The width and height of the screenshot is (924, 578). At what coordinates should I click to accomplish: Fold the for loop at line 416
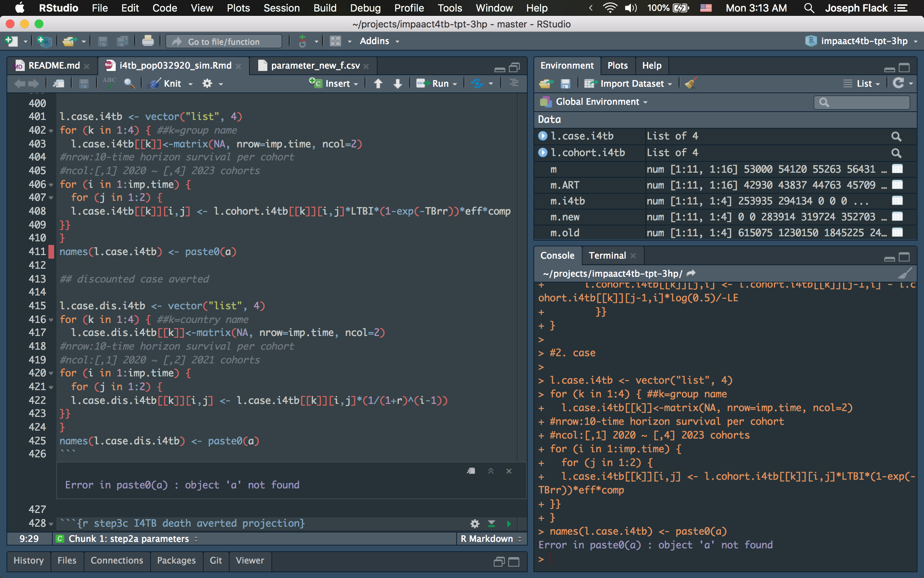coord(51,320)
